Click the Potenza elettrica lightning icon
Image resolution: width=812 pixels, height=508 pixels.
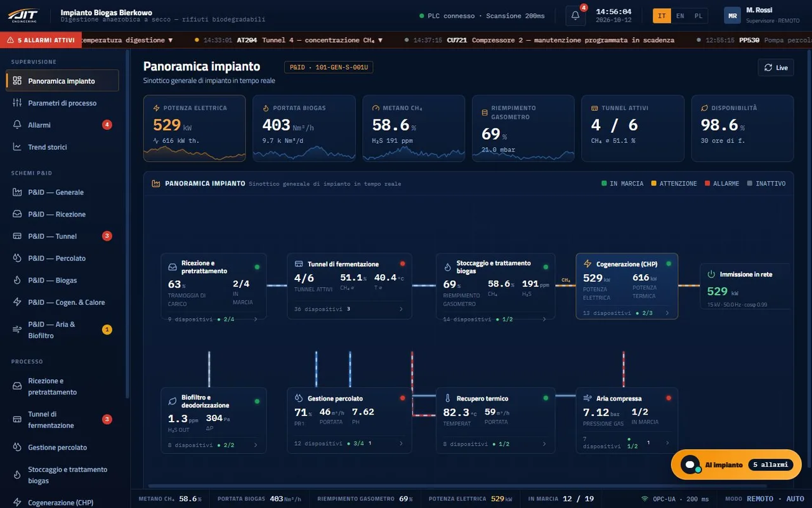pos(157,108)
